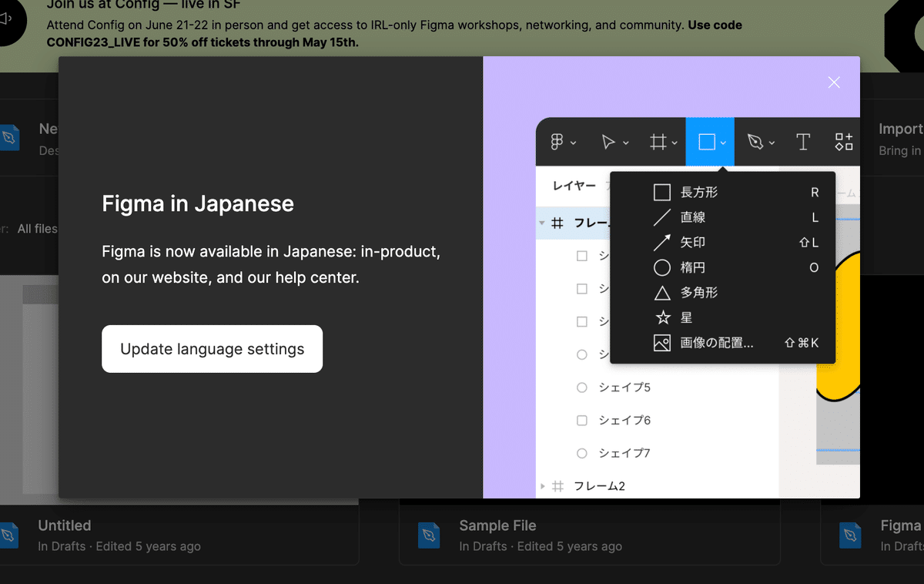Click the ⇧⌘K shortcut label
This screenshot has height=584, width=924.
(x=802, y=343)
